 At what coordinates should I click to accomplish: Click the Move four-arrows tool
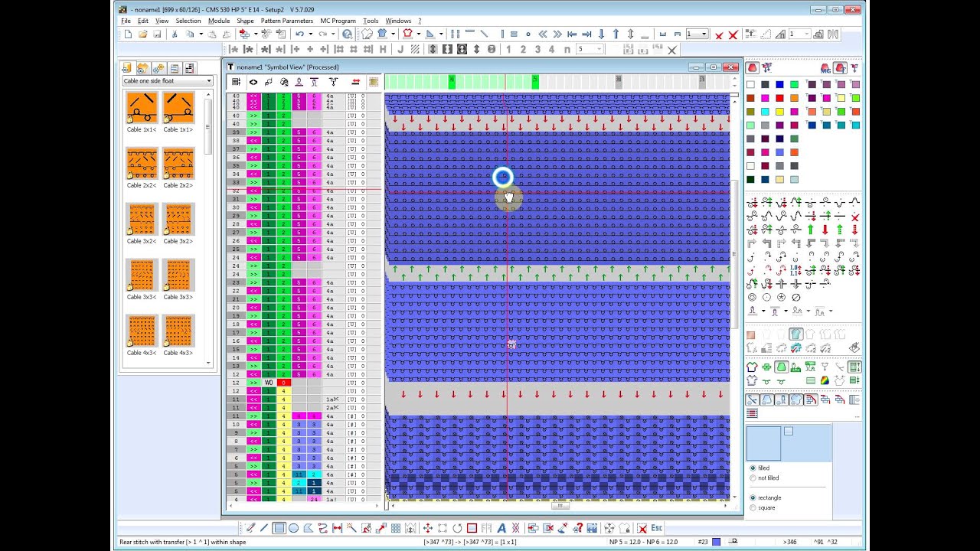428,528
